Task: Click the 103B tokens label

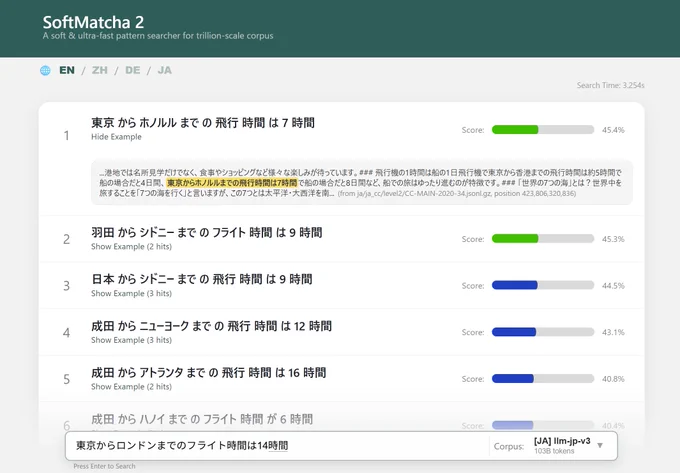Action: [x=554, y=451]
